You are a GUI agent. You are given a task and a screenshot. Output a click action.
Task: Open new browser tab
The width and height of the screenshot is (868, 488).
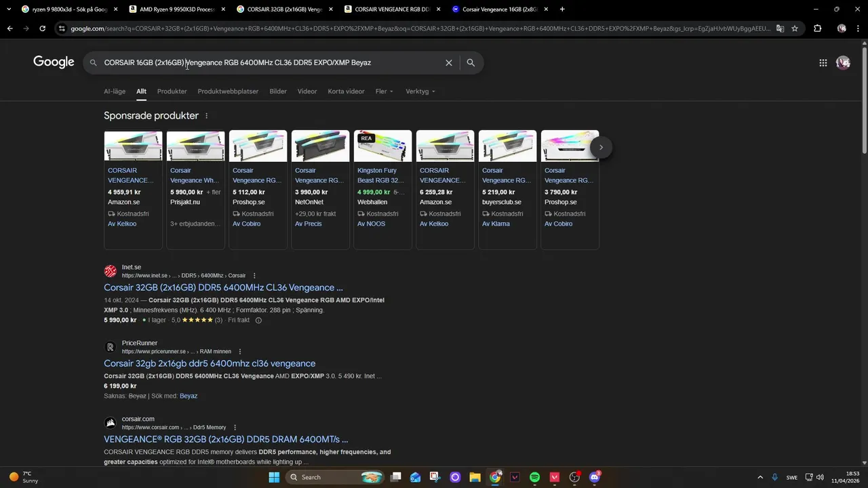click(x=562, y=9)
